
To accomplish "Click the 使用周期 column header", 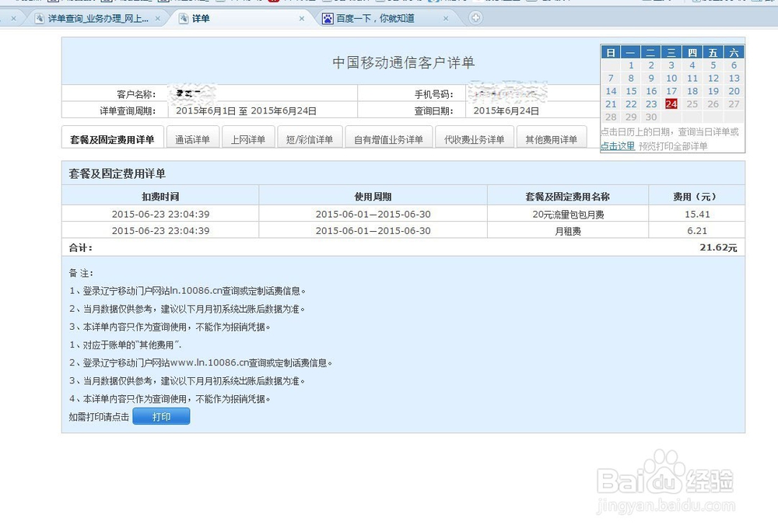I will pyautogui.click(x=373, y=196).
